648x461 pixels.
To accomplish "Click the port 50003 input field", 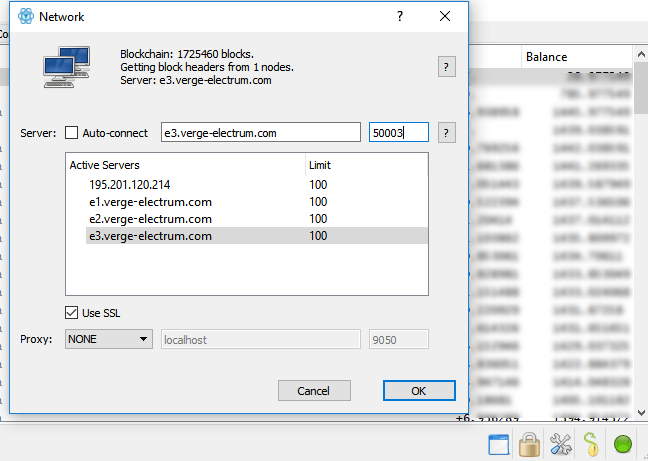I will [x=399, y=133].
